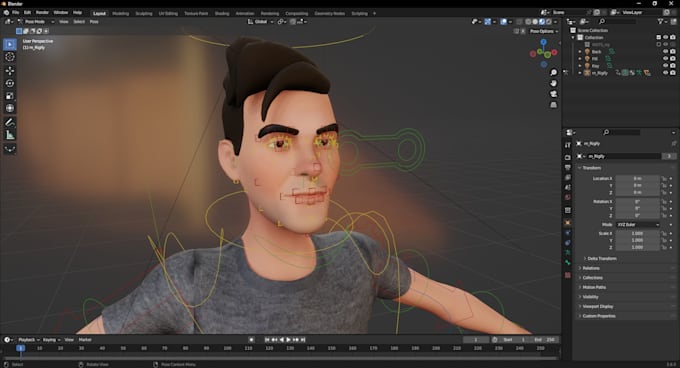Expand the Viewport Display panel
The width and height of the screenshot is (680, 368).
pos(598,306)
